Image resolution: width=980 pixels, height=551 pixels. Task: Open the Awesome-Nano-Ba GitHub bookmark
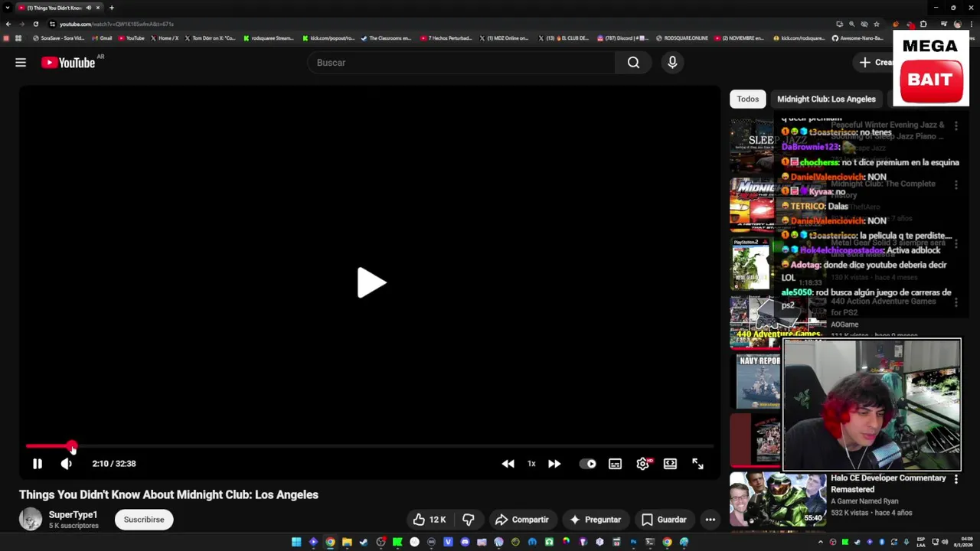coord(857,38)
